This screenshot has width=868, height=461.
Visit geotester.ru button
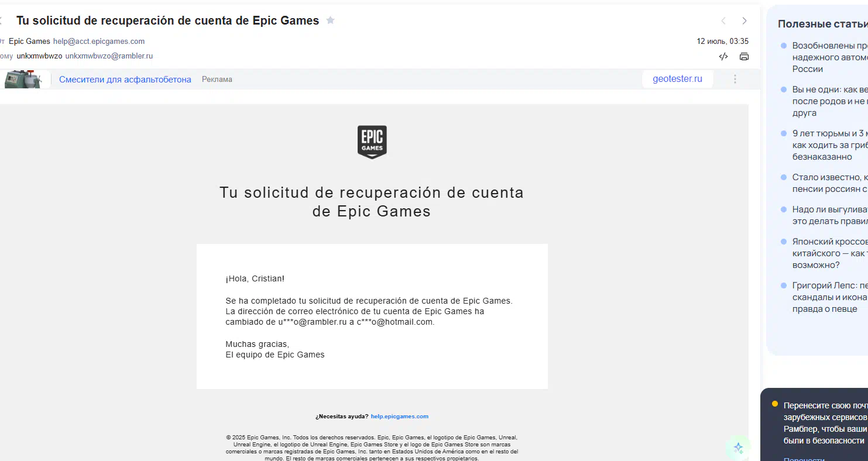tap(677, 79)
